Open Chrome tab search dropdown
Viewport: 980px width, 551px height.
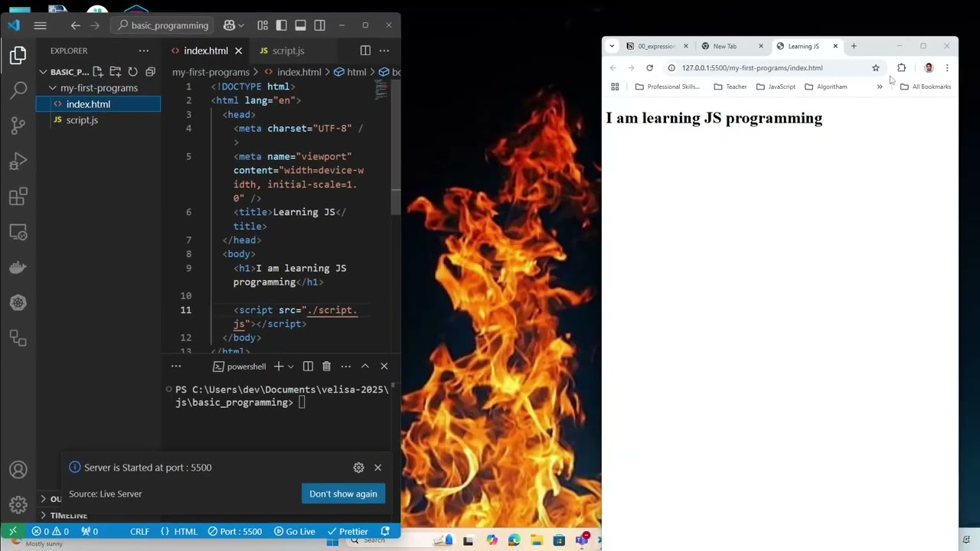612,46
